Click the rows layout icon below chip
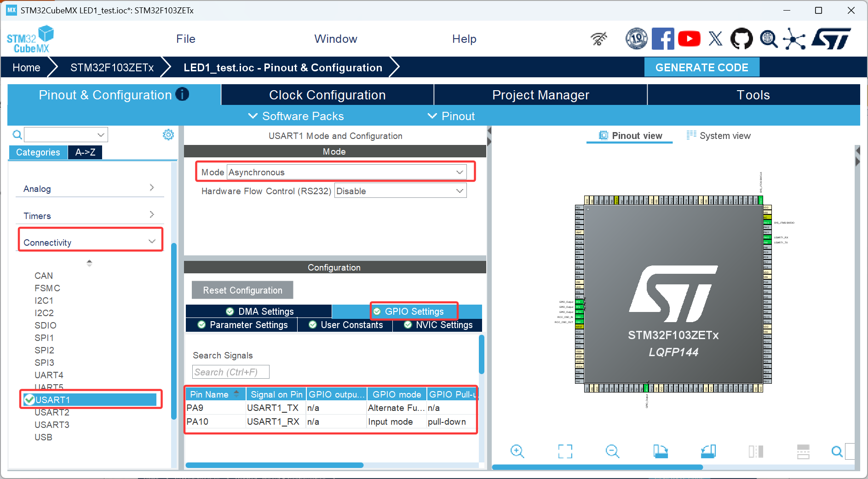868x479 pixels. 803,451
